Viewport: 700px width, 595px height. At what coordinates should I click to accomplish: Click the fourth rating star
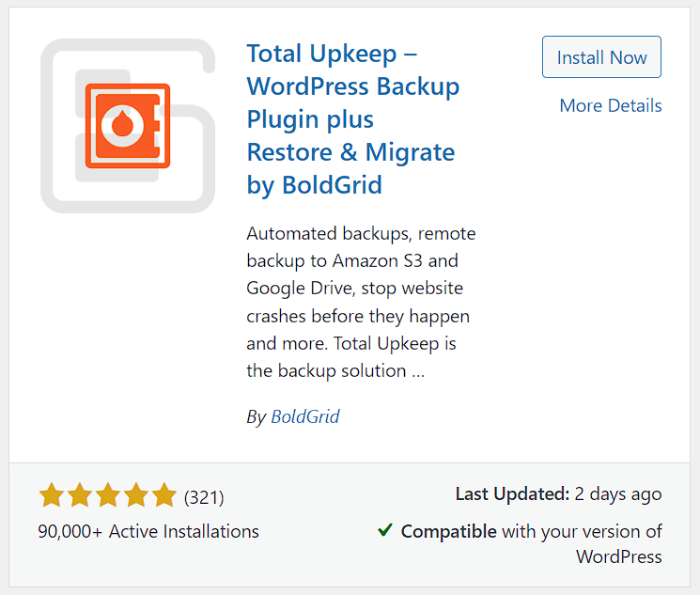pyautogui.click(x=136, y=495)
